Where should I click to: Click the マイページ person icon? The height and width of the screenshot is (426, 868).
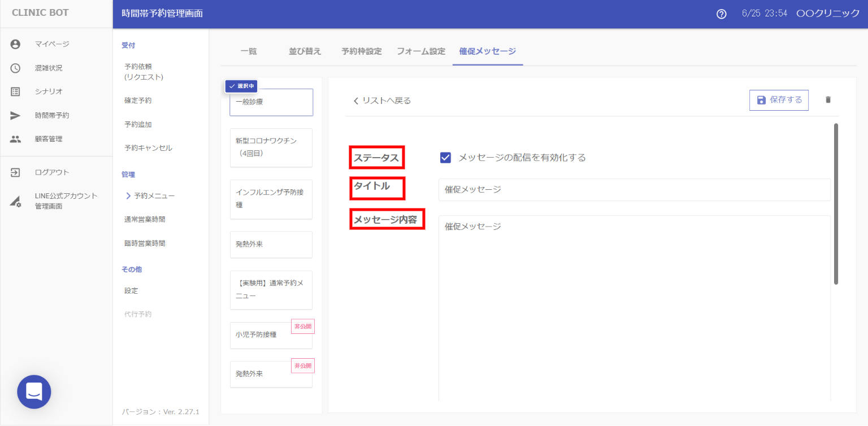15,44
